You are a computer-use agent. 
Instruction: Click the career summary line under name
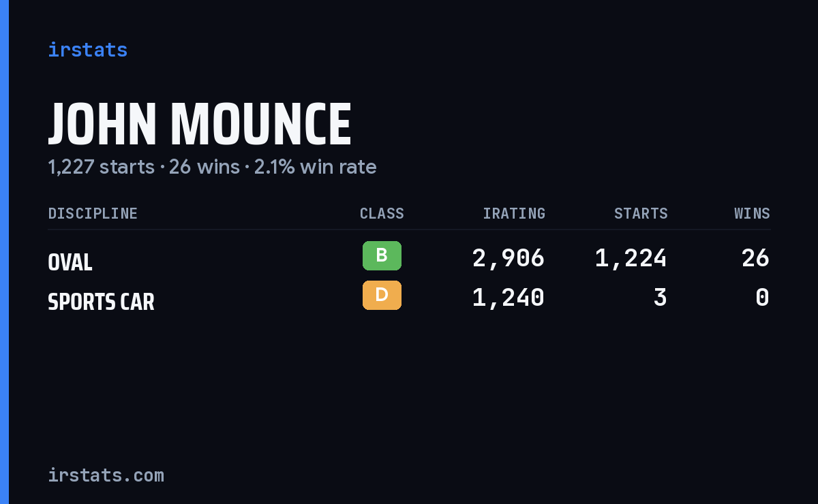tap(212, 167)
